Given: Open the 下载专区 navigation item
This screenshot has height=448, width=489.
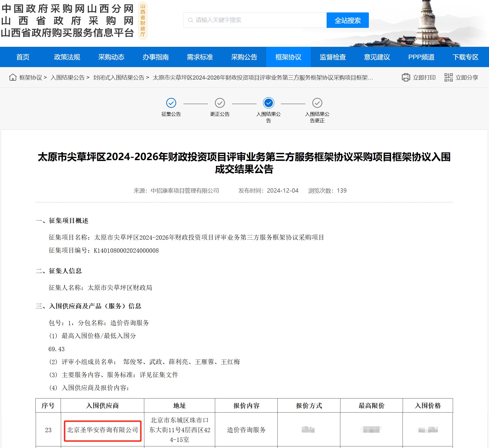Looking at the screenshot, I should 465,57.
